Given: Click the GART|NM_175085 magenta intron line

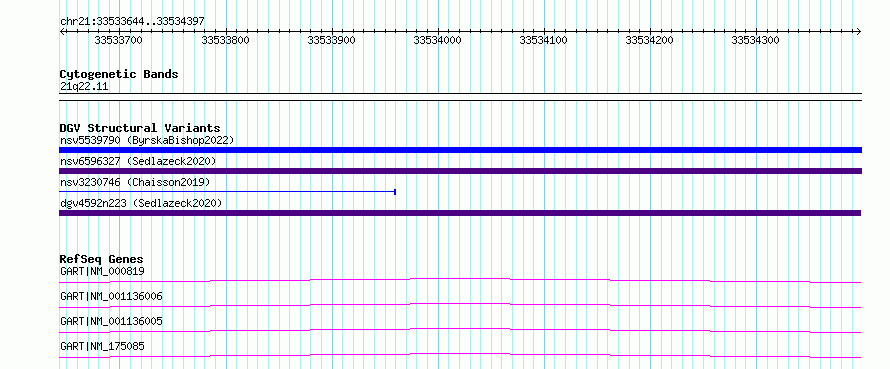Looking at the screenshot, I should click(460, 355).
